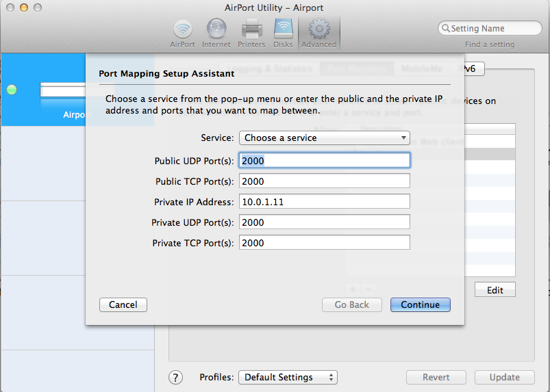Viewport: 550px width, 392px height.
Task: Click the Go Back button
Action: pyautogui.click(x=352, y=304)
